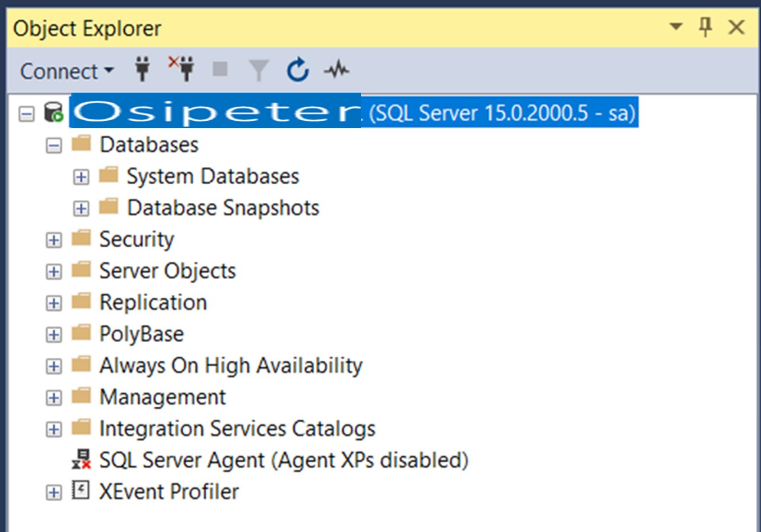The width and height of the screenshot is (761, 532).
Task: Click the Connect Object Explorer plug icon
Action: [x=143, y=70]
